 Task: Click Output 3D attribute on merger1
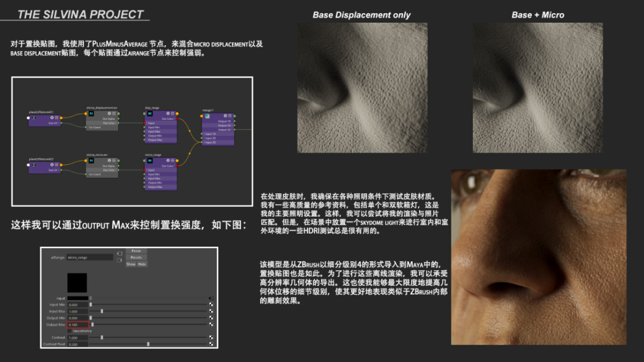[x=224, y=130]
